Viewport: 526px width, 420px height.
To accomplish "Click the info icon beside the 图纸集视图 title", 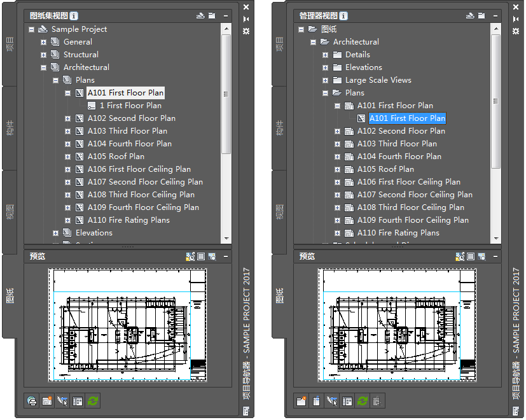I will 74,16.
